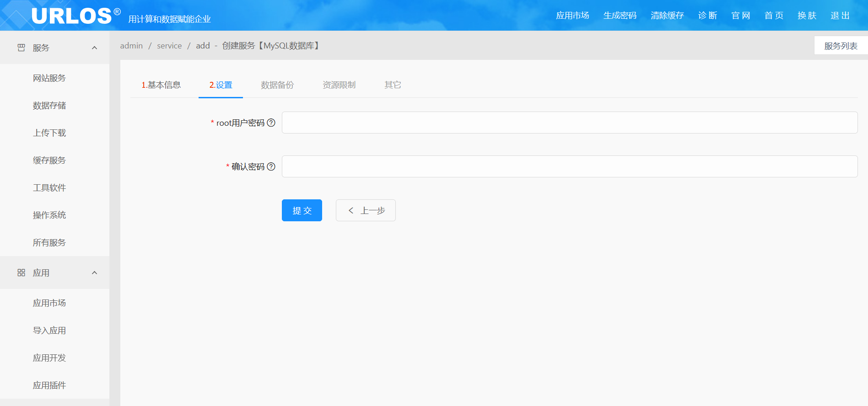Go back with 上一步 button

pos(366,210)
